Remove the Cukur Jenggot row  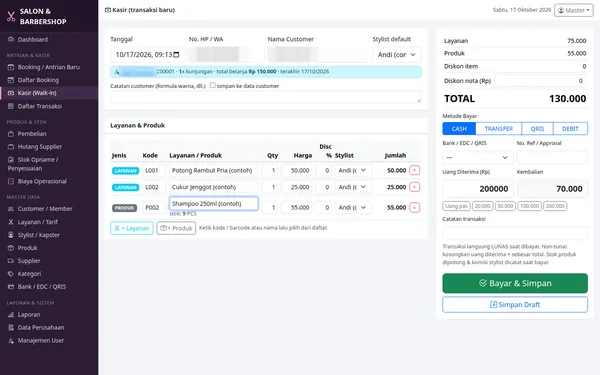click(x=414, y=187)
